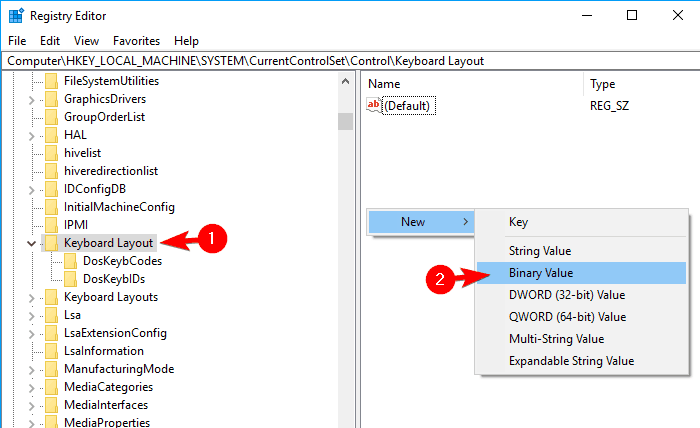Collapse the Keyboard Layout tree node
This screenshot has height=428, width=700.
[32, 243]
